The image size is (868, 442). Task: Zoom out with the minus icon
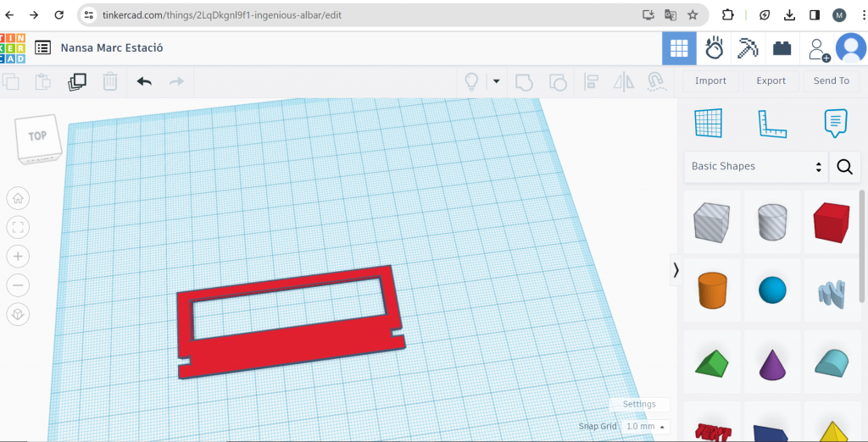(18, 285)
